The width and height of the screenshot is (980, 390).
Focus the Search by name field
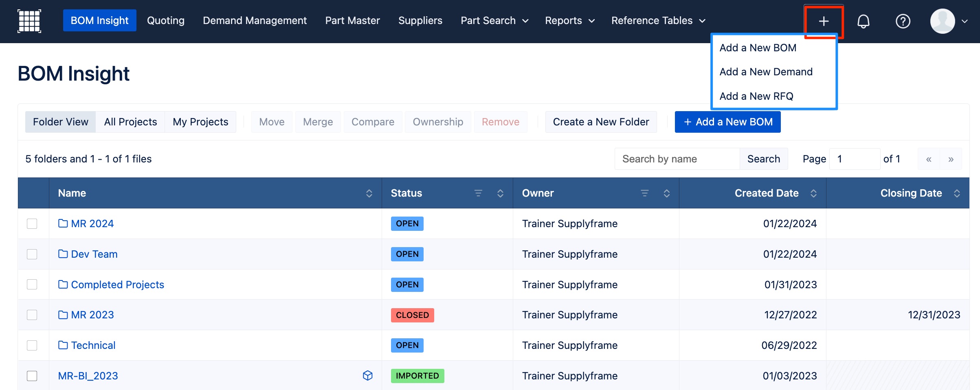tap(677, 159)
